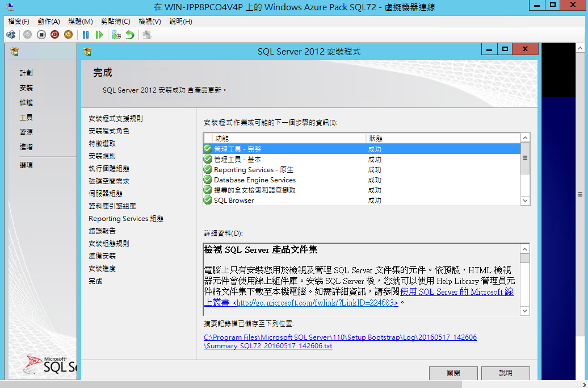
Task: Open the 檢視(V) menu
Action: pos(150,22)
